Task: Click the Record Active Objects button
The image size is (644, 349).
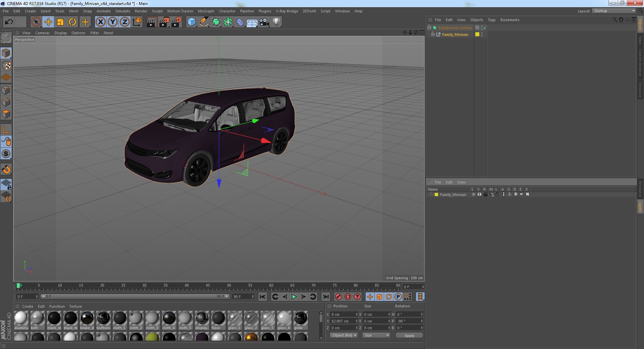Action: (x=338, y=297)
